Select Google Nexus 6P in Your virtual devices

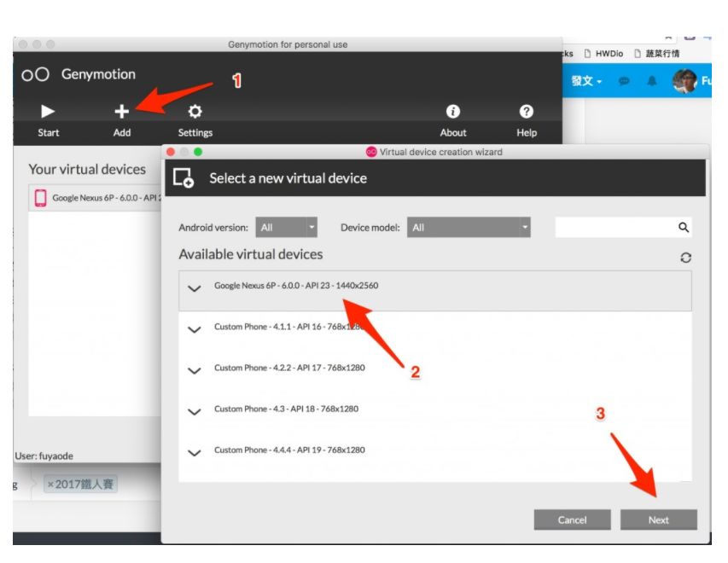coord(96,198)
